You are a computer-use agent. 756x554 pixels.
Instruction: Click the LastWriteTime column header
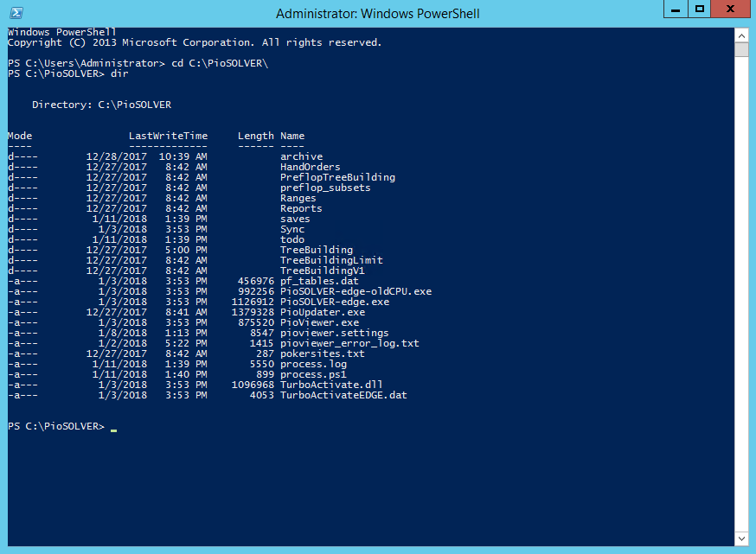[168, 136]
